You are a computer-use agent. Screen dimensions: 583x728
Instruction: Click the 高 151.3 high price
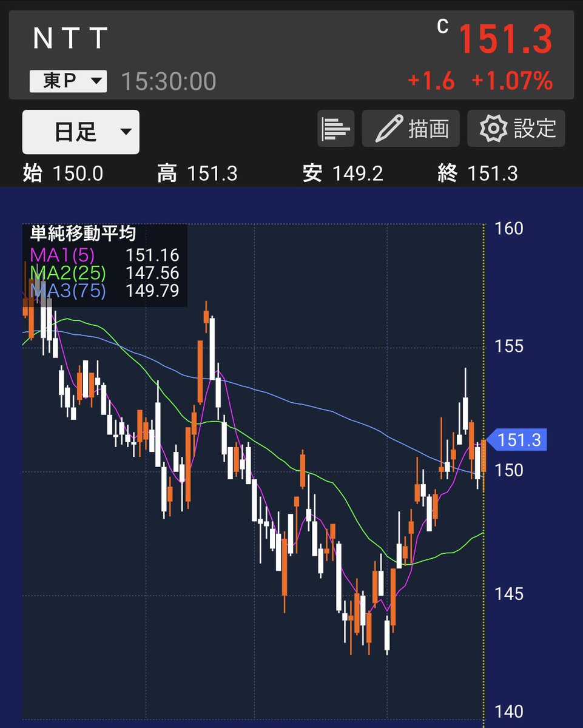click(198, 174)
